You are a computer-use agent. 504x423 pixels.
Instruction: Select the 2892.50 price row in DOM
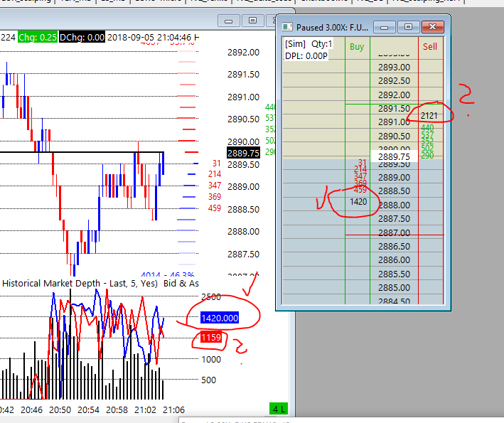point(394,81)
